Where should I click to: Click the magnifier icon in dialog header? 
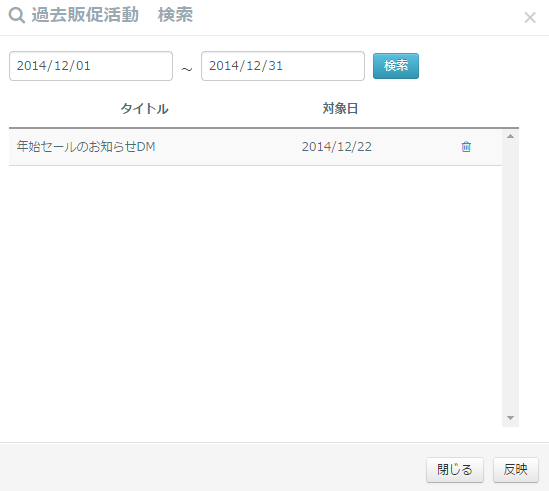click(x=17, y=15)
